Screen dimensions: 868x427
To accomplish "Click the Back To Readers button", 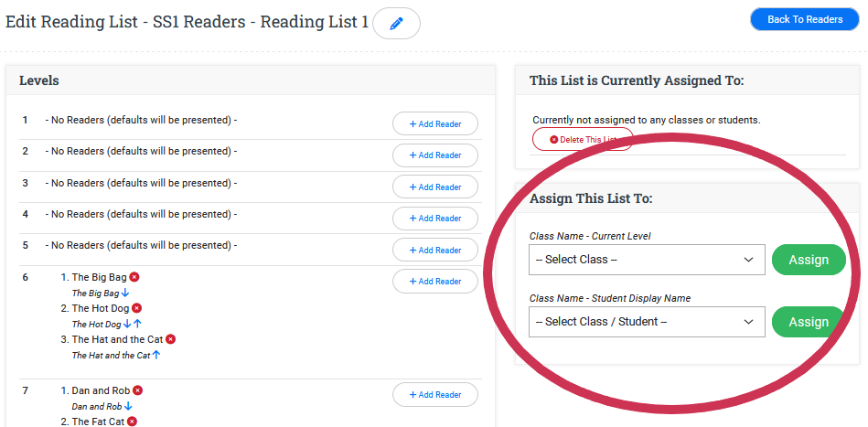I will tap(804, 19).
